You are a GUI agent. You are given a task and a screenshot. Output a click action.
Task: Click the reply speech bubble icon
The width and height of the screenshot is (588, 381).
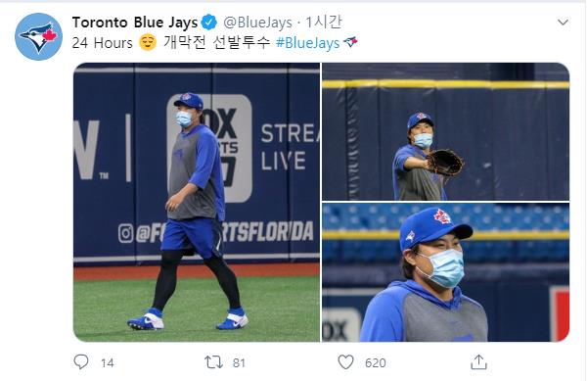coord(81,362)
